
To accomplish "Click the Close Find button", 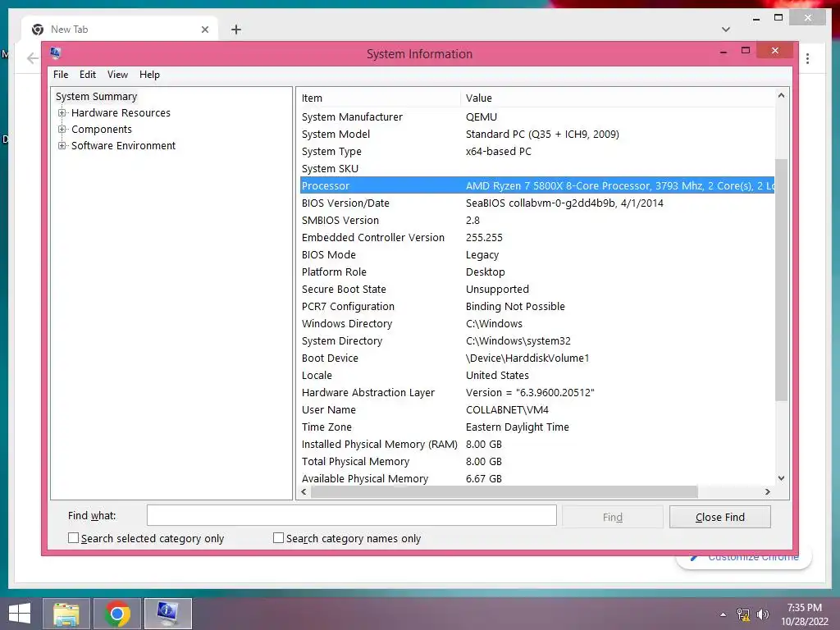I will point(720,517).
